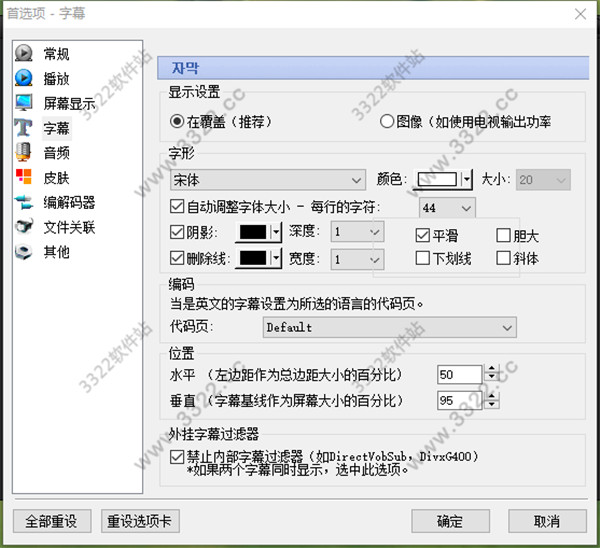
Task: Click the black 删除线 color swatch
Action: [253, 258]
